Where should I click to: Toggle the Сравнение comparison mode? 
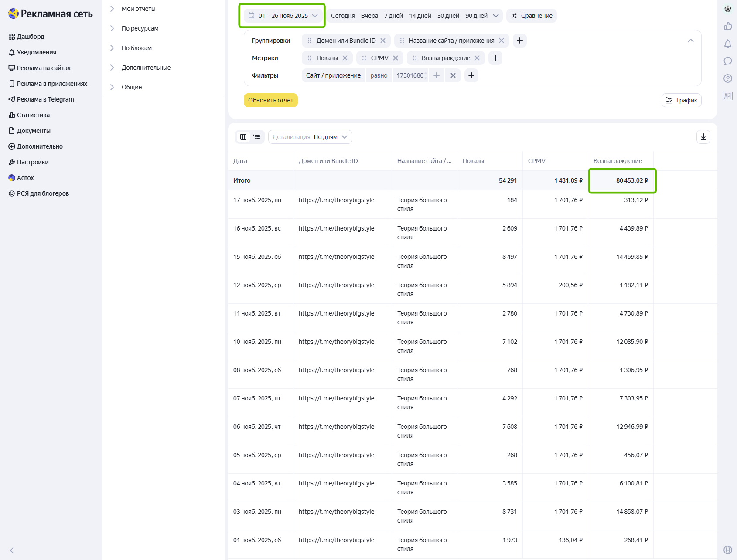click(x=532, y=16)
